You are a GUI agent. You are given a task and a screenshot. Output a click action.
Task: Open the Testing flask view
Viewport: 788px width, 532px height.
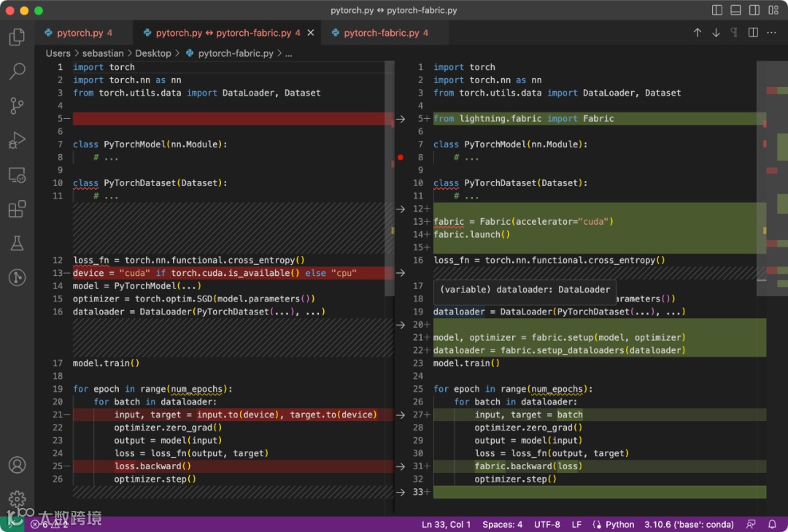click(17, 243)
